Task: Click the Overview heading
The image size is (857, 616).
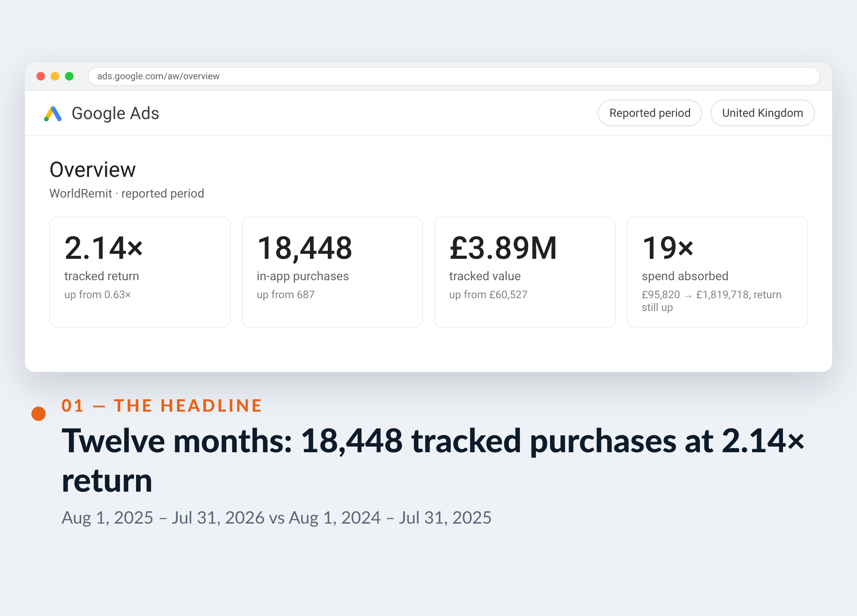Action: click(92, 169)
